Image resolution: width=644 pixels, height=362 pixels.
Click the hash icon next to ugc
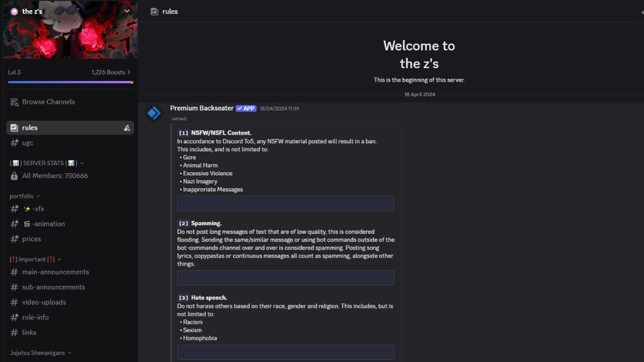coord(14,143)
